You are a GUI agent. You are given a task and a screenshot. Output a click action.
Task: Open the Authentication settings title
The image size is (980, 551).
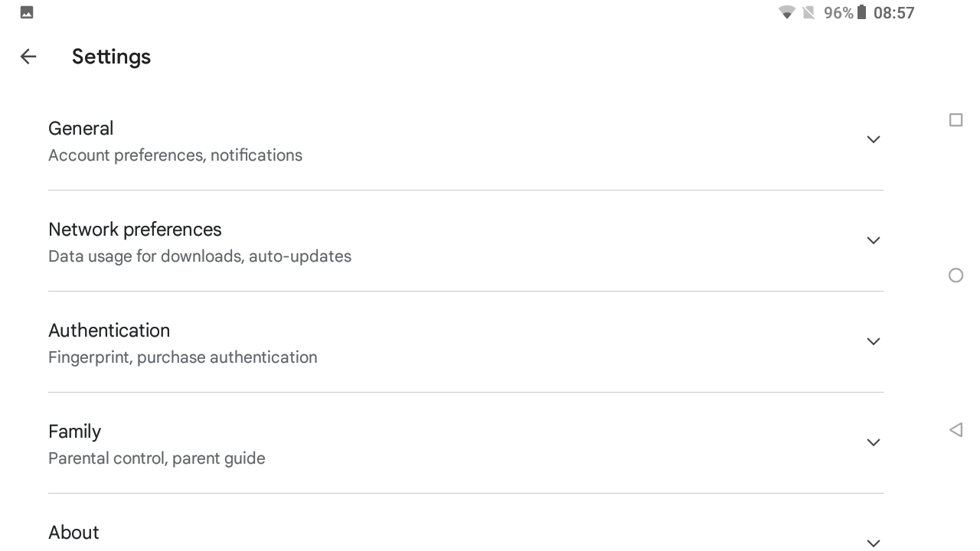pos(109,331)
